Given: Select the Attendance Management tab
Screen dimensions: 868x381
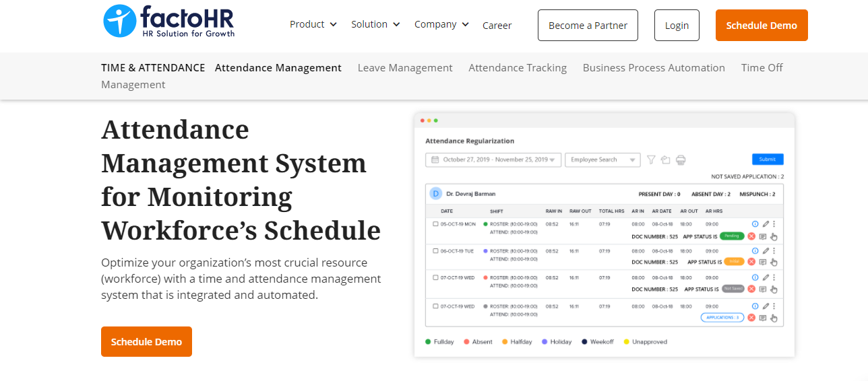Looking at the screenshot, I should coord(278,68).
